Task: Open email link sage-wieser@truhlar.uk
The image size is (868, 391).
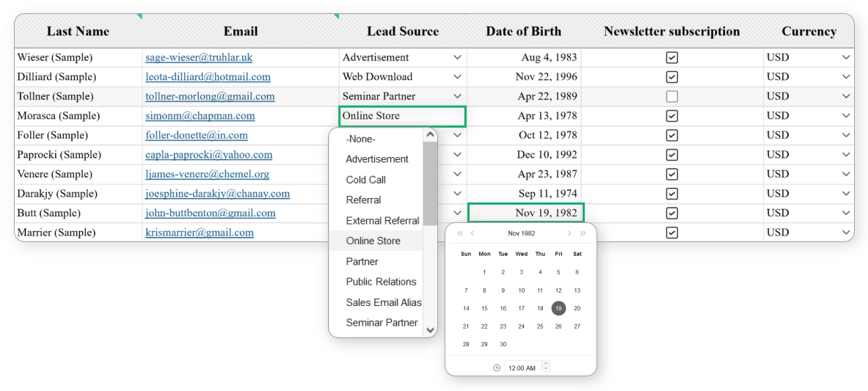Action: [198, 57]
